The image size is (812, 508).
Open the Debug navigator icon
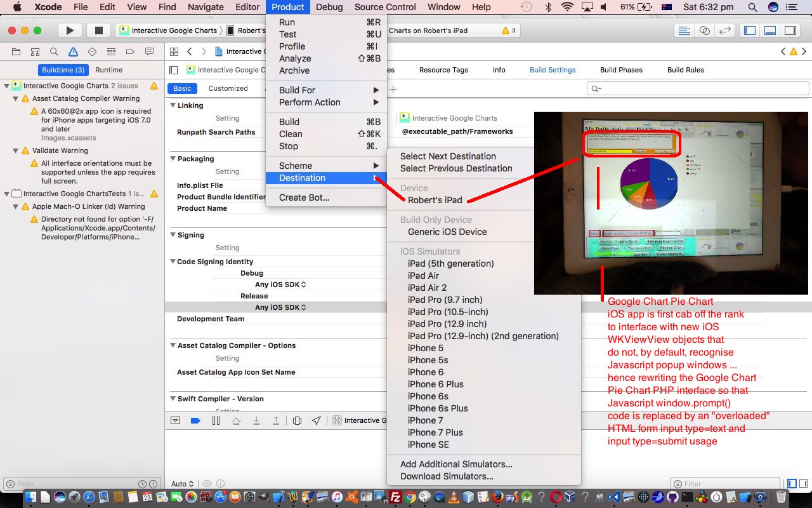112,51
